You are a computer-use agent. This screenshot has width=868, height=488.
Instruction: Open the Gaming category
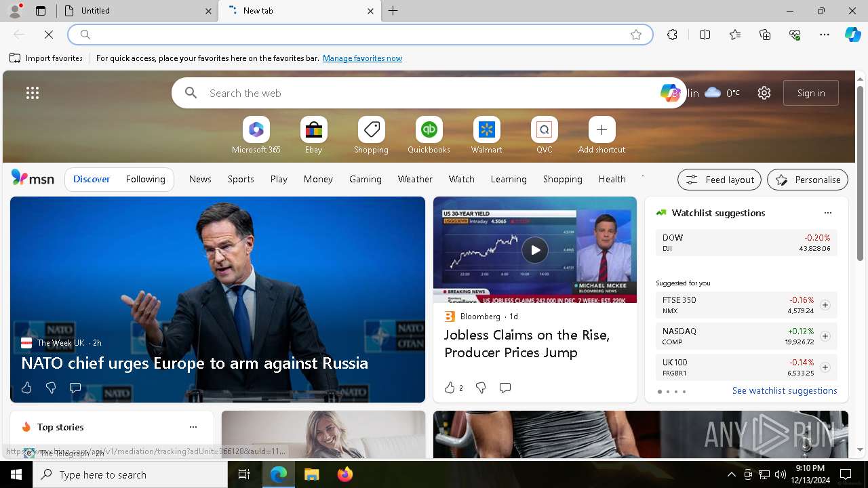click(x=366, y=179)
